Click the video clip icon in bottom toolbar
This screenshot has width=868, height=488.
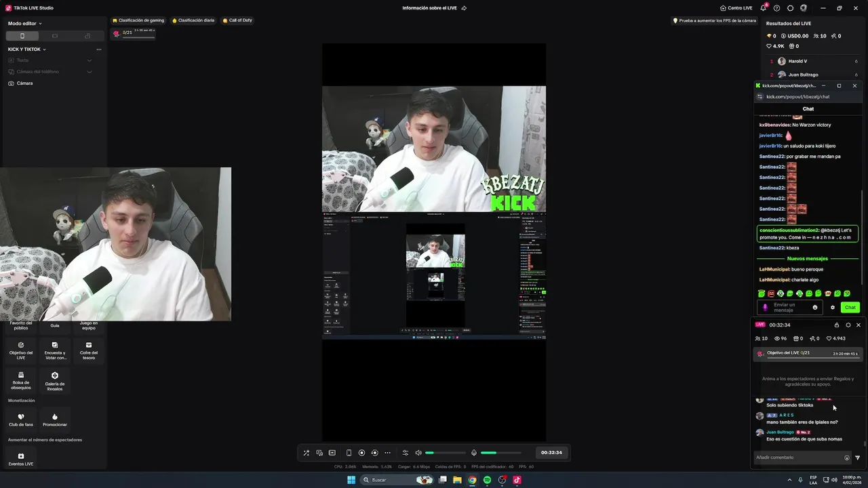[332, 453]
